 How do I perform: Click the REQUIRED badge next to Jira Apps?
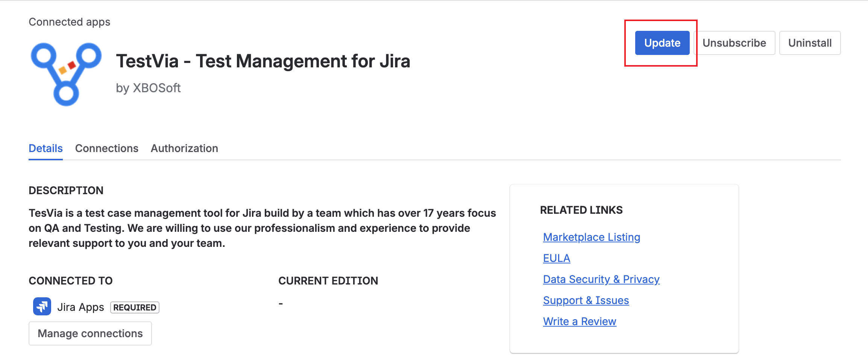tap(135, 307)
